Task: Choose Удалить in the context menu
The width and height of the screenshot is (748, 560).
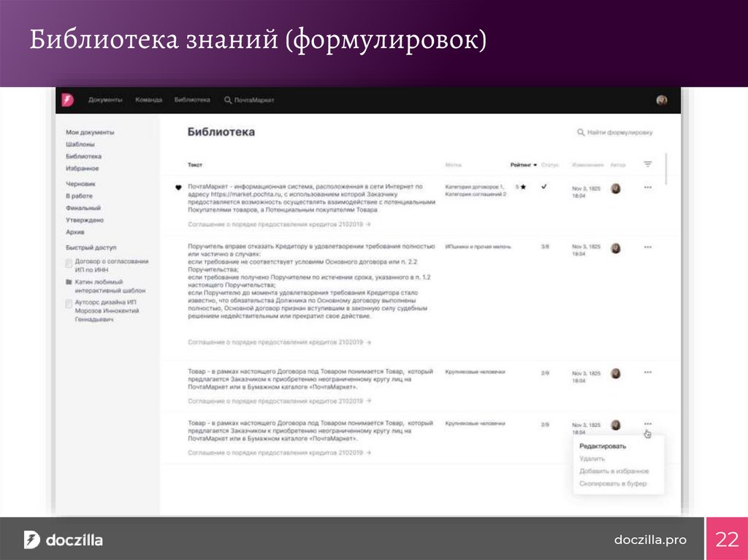Action: click(592, 459)
